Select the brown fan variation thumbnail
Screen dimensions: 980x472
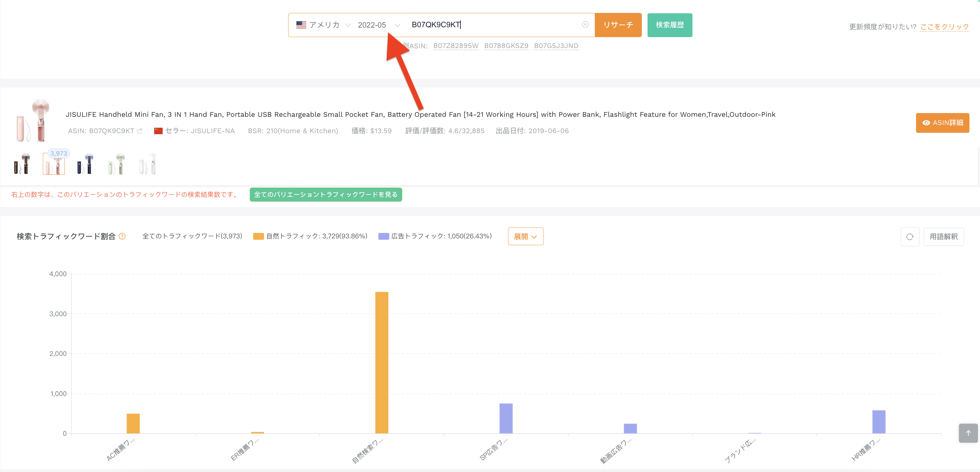click(22, 164)
